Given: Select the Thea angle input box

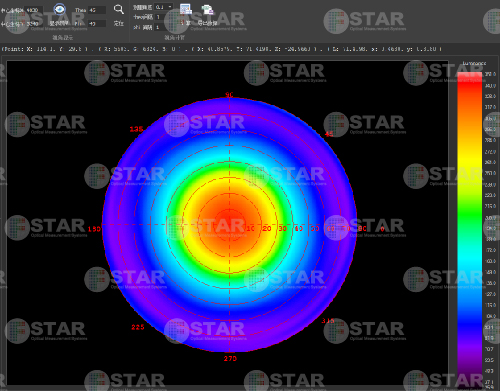Looking at the screenshot, I should (x=97, y=10).
